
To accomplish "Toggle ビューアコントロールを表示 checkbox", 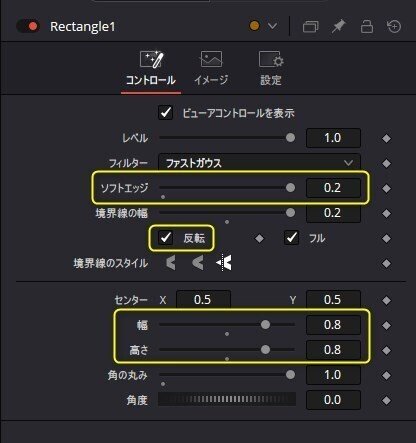I will click(x=165, y=113).
